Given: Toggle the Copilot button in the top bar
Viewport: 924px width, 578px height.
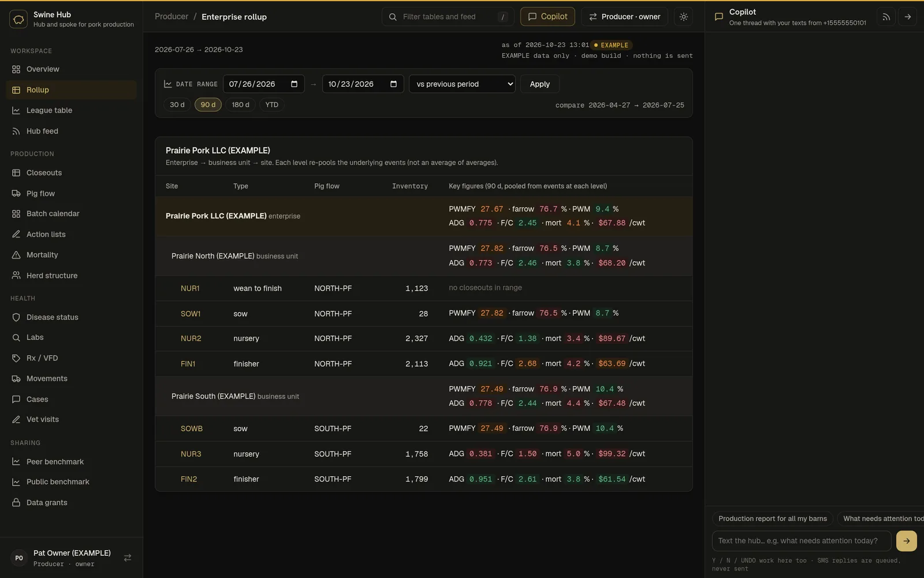Looking at the screenshot, I should click(547, 17).
